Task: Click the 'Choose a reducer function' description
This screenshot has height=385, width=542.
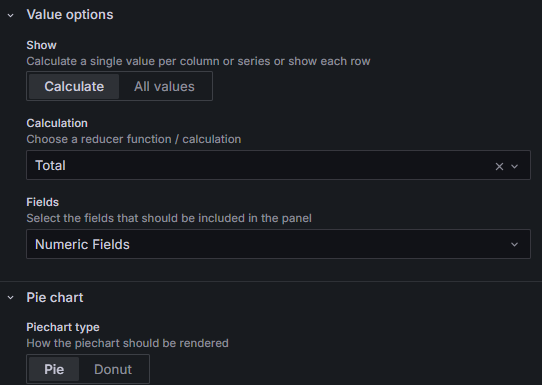Action: [134, 139]
